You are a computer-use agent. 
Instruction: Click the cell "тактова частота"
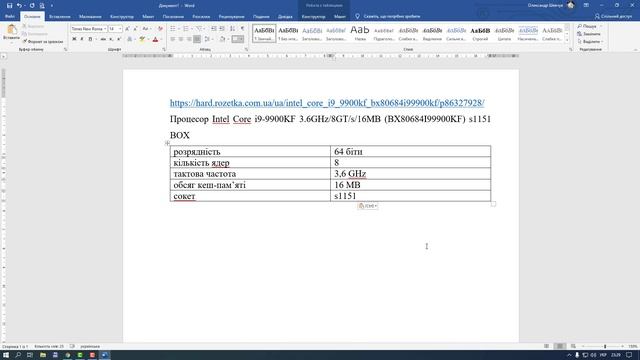(x=250, y=174)
